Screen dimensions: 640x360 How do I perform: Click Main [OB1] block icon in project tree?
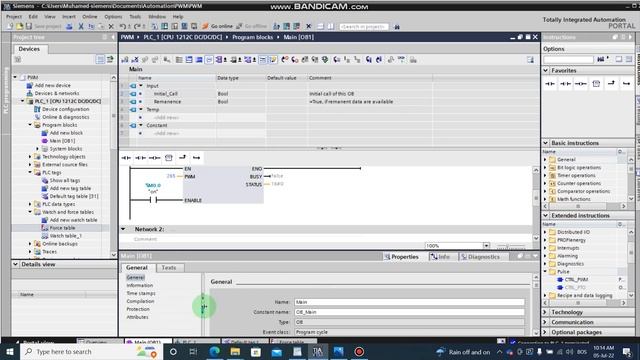coord(45,141)
